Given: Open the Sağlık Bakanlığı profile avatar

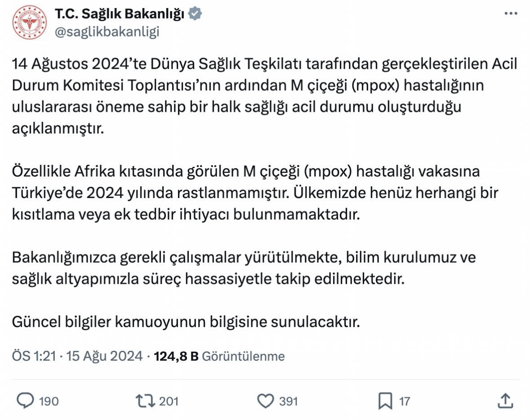Looking at the screenshot, I should [30, 23].
